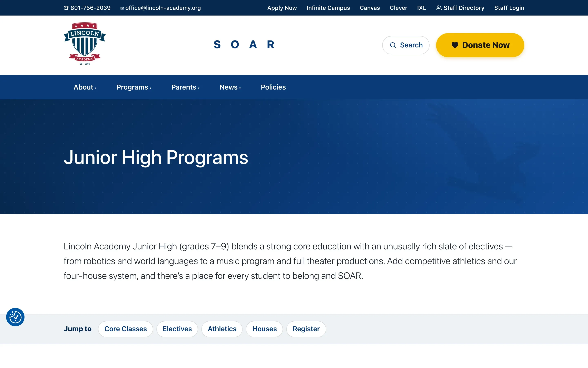Screen dimensions: 588x368
Task: Click the phone icon beside 801-756-2039
Action: point(66,8)
